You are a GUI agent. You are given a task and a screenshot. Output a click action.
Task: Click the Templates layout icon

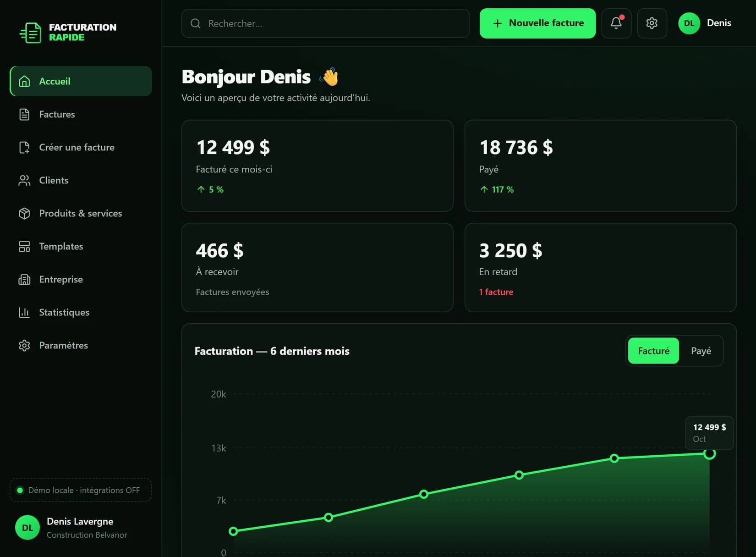point(24,246)
